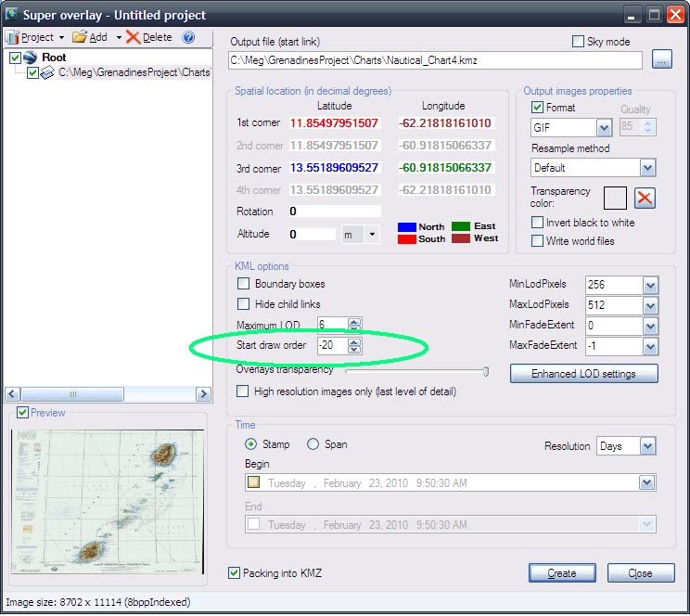
Task: Click the tree horizontal scrollbar thumb
Action: pos(72,394)
